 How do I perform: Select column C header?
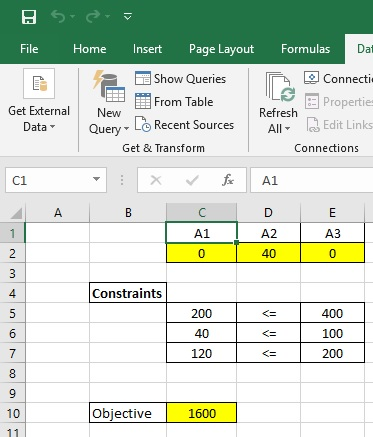click(202, 212)
